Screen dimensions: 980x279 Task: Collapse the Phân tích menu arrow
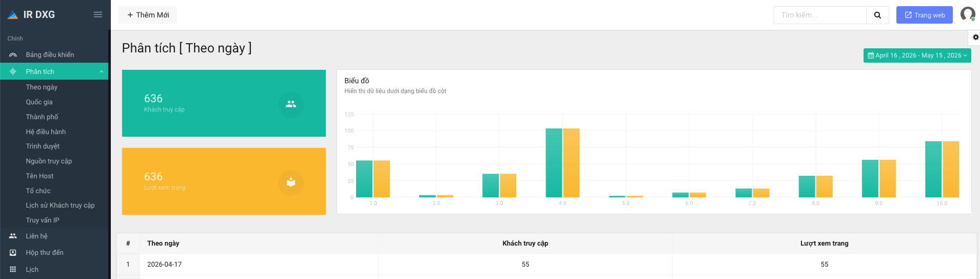pyautogui.click(x=102, y=71)
